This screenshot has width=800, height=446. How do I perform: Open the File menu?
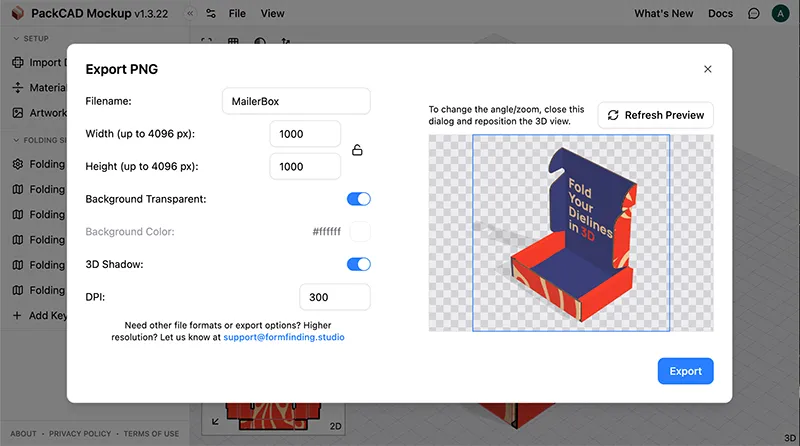coord(237,14)
